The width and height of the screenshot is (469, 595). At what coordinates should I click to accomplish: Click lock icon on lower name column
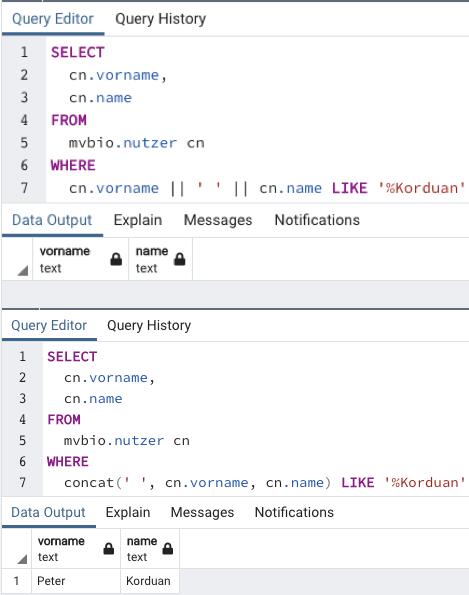[168, 548]
